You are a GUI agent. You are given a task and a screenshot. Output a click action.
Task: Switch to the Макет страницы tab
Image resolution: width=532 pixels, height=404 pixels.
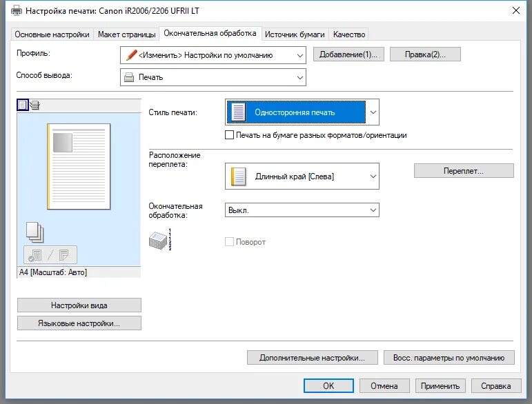point(126,34)
